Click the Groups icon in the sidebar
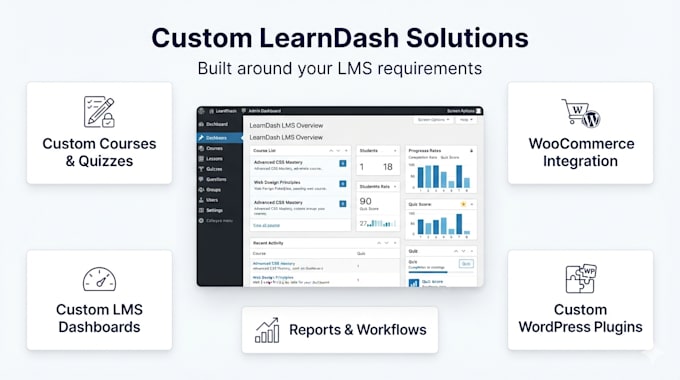The height and width of the screenshot is (380, 680). click(x=201, y=190)
